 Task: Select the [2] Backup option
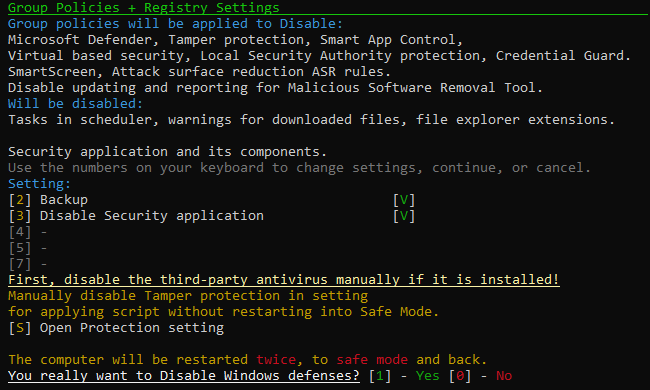click(48, 200)
